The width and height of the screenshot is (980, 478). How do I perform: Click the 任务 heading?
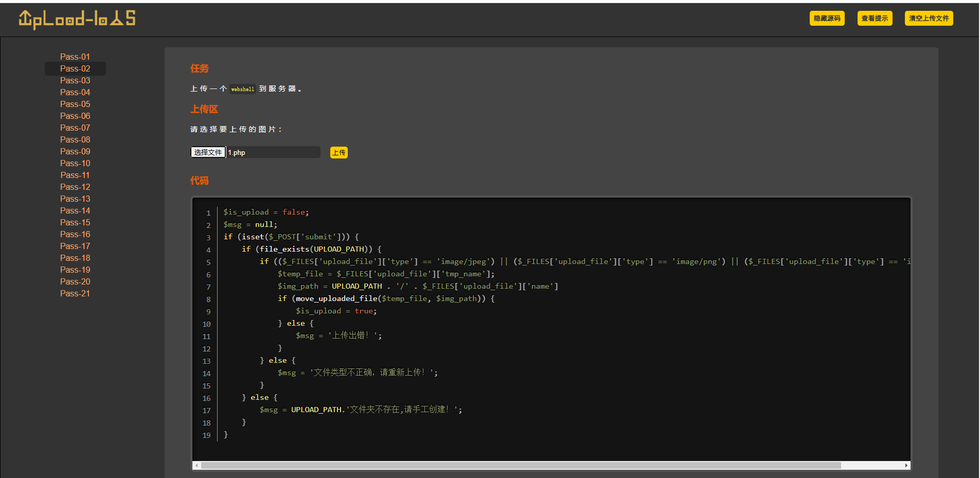[200, 68]
